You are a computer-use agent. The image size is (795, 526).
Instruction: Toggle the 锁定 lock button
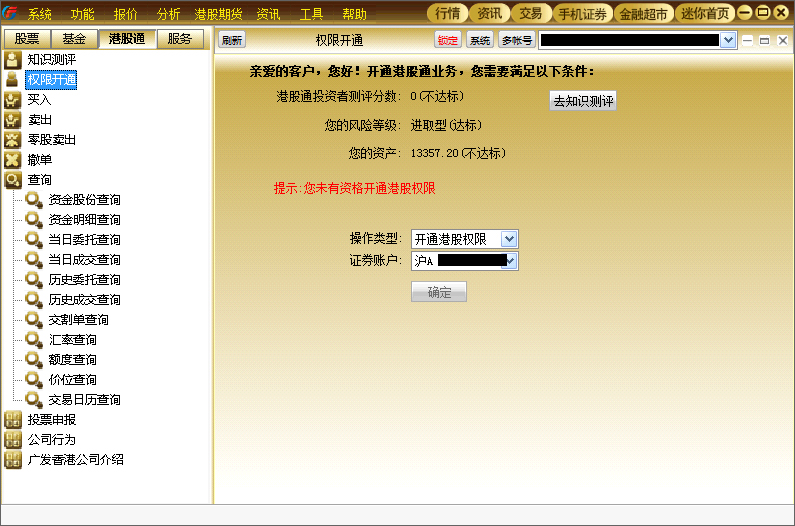[x=447, y=40]
